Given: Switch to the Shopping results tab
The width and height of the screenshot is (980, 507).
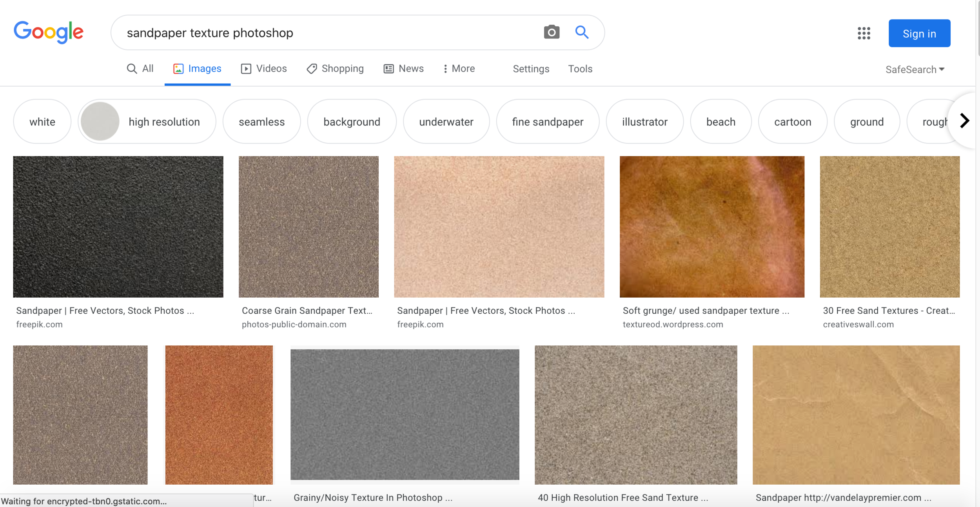Looking at the screenshot, I should coord(335,69).
